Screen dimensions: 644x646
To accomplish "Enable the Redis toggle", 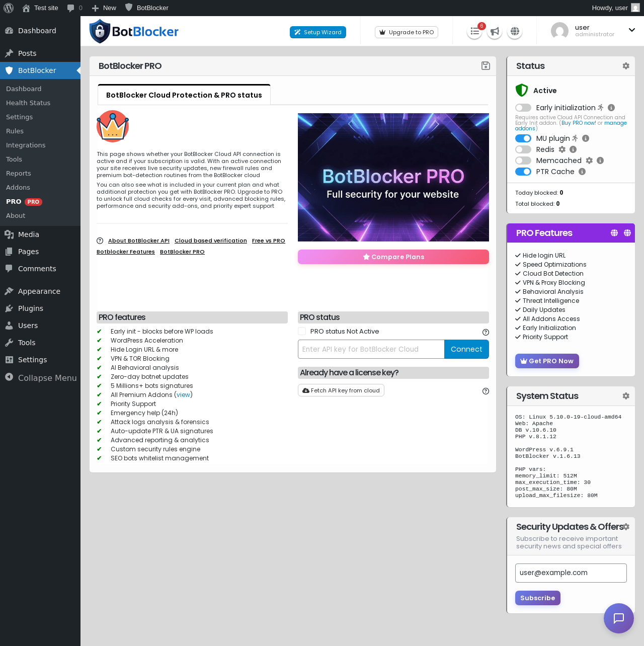I will point(523,149).
